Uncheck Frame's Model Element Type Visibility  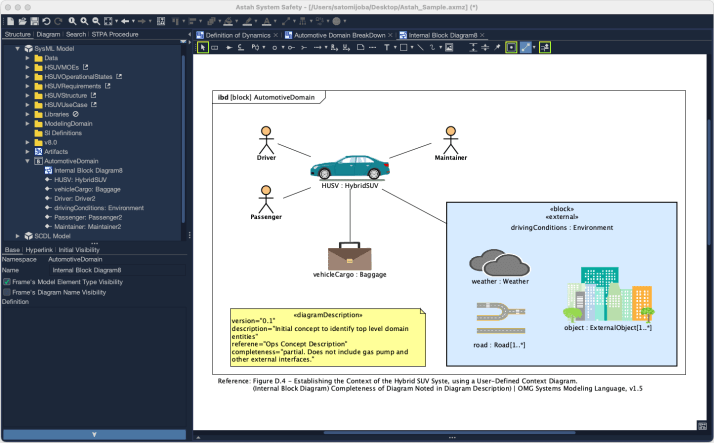(x=6, y=282)
